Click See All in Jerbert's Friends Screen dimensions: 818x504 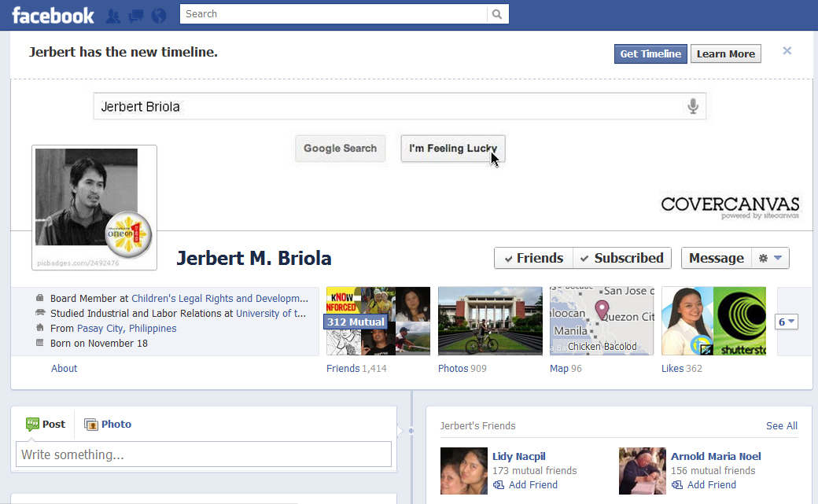781,425
